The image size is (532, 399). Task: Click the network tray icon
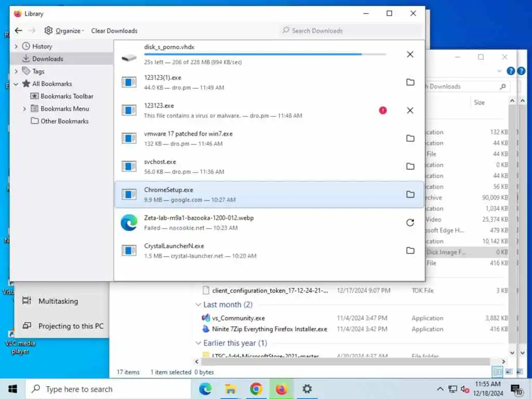(x=453, y=389)
